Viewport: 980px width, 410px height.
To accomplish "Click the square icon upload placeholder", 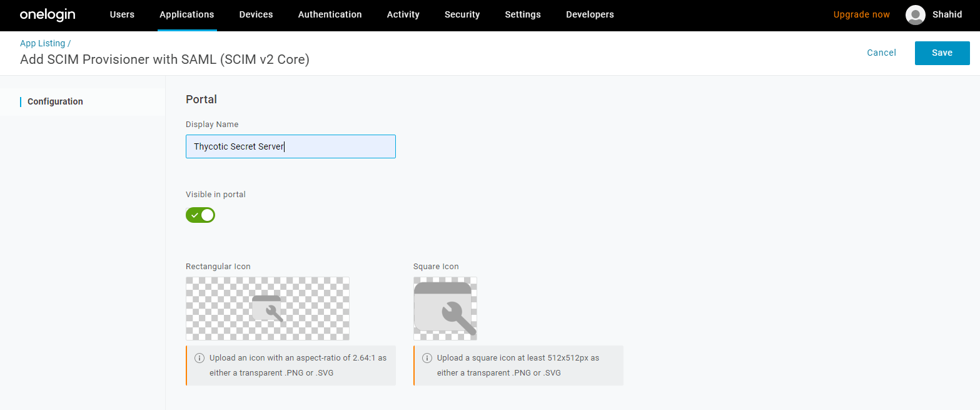I will tap(445, 309).
